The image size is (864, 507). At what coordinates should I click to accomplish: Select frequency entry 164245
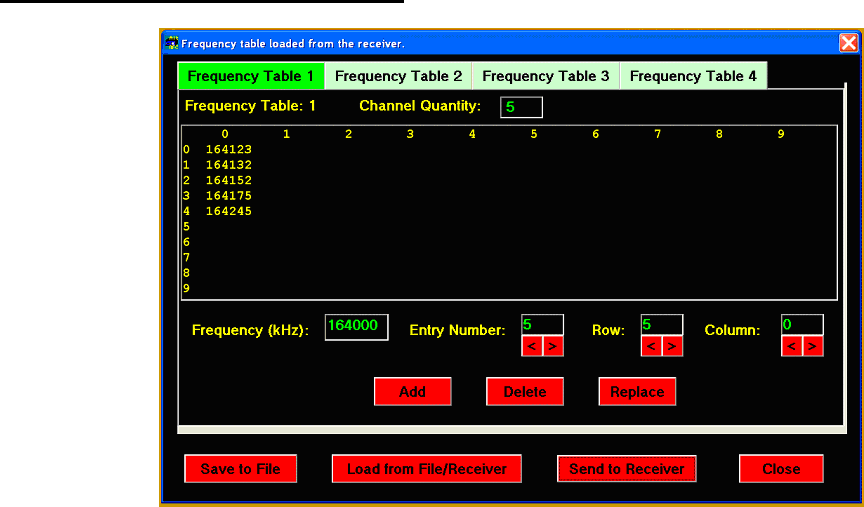tap(229, 211)
